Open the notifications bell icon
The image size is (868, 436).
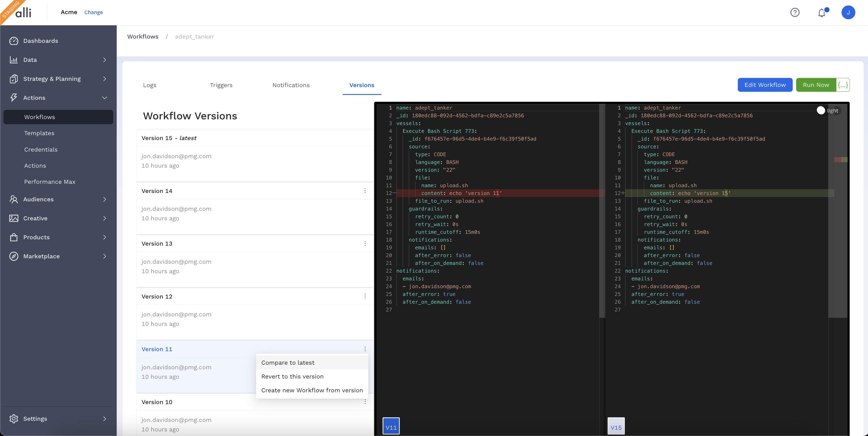(821, 12)
